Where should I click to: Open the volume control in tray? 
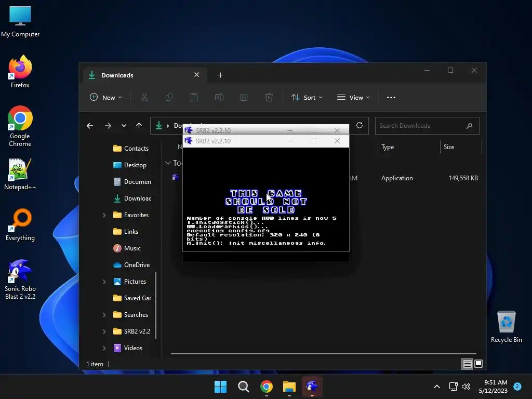click(467, 387)
